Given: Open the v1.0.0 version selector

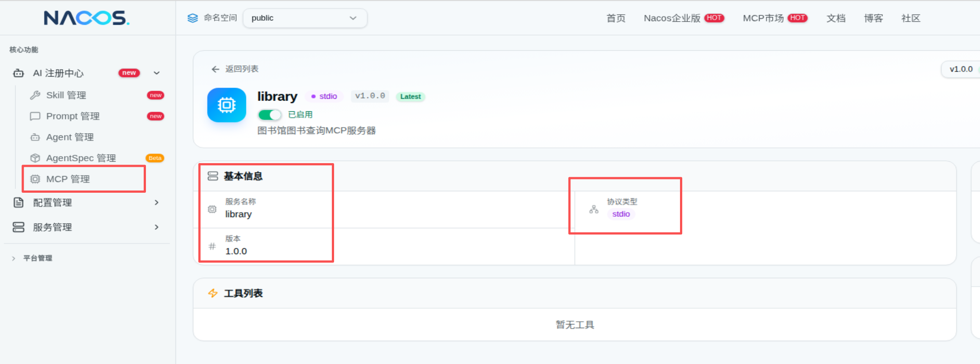Looking at the screenshot, I should tap(960, 69).
